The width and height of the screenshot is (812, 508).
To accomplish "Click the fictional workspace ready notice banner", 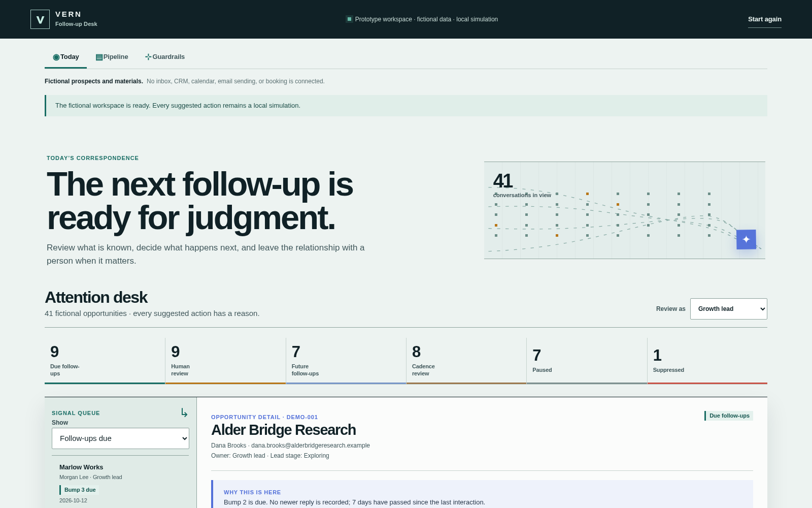I will 406,106.
